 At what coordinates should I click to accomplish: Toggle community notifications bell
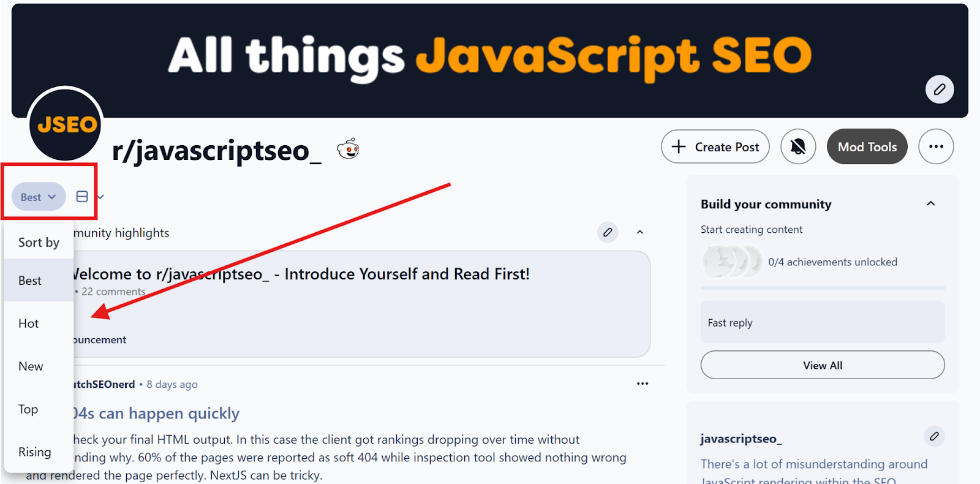click(797, 147)
